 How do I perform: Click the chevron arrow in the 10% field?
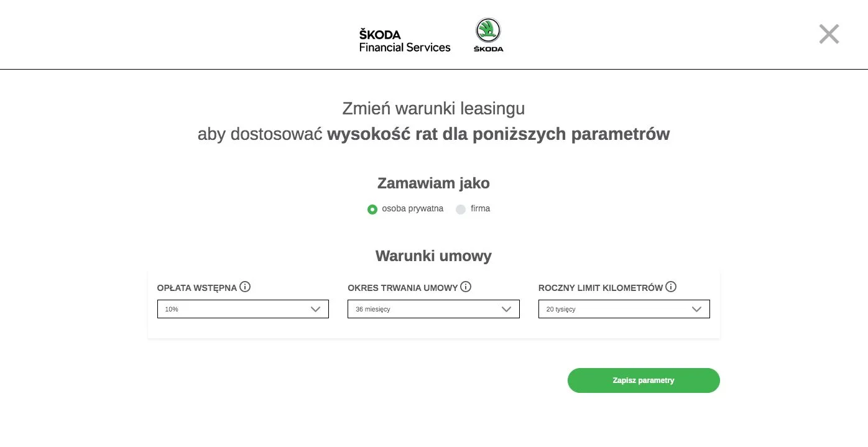click(316, 309)
